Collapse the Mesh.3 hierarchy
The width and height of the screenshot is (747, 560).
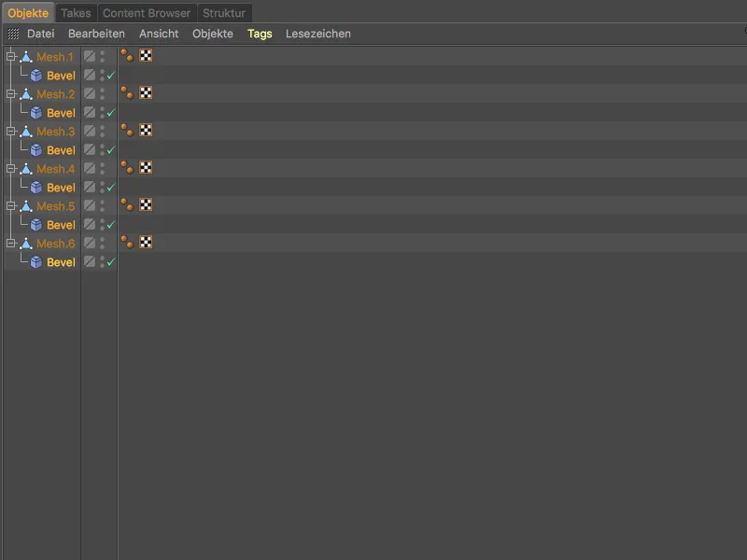tap(11, 131)
